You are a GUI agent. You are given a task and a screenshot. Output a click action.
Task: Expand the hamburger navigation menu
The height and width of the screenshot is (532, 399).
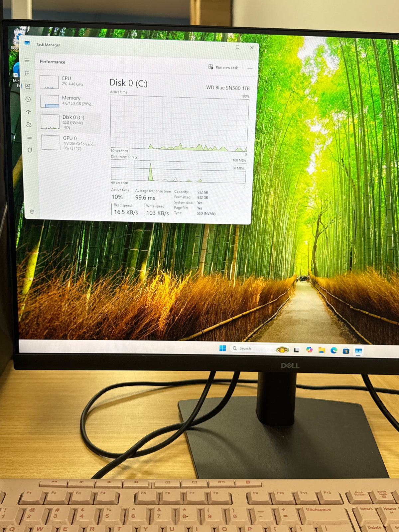[27, 60]
